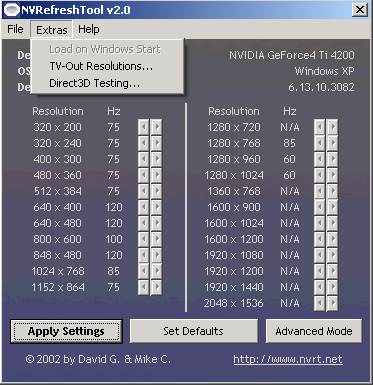
Task: Decrease refresh rate for 1280 x 1024
Action: 319,175
